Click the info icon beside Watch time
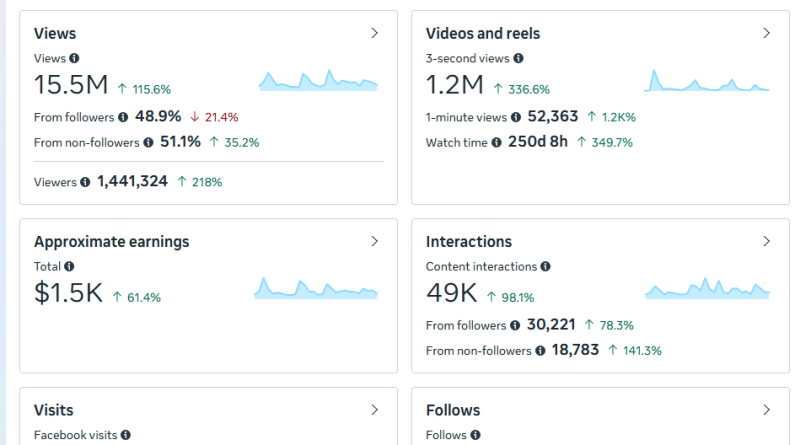The height and width of the screenshot is (445, 800). [496, 143]
